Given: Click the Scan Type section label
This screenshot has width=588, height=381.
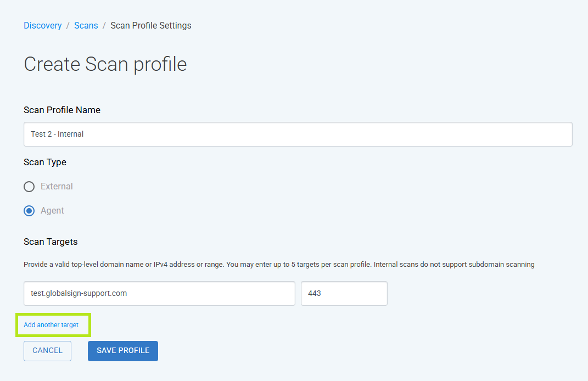Looking at the screenshot, I should [x=45, y=162].
